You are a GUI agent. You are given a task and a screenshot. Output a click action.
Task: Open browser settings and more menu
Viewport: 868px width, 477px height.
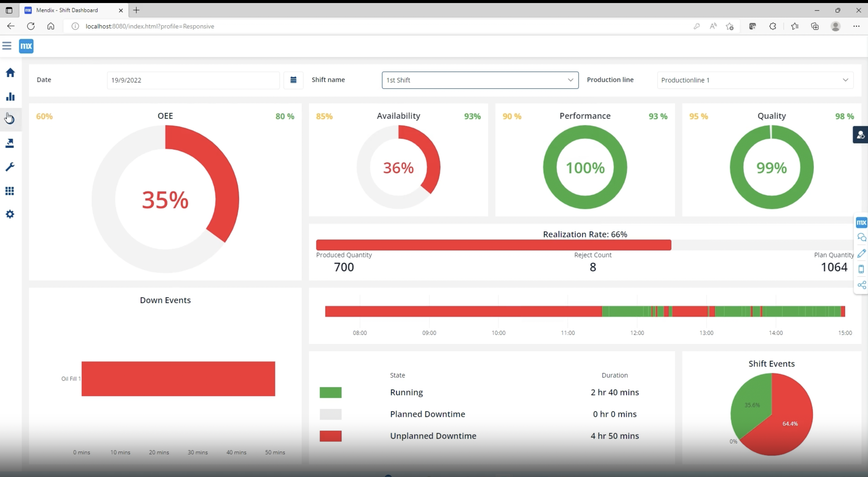coord(856,26)
